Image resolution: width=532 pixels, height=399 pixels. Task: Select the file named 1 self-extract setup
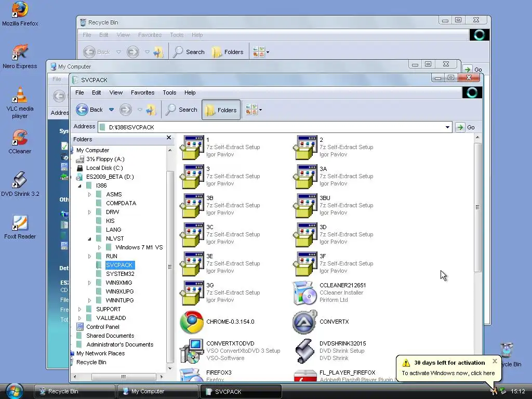point(220,147)
